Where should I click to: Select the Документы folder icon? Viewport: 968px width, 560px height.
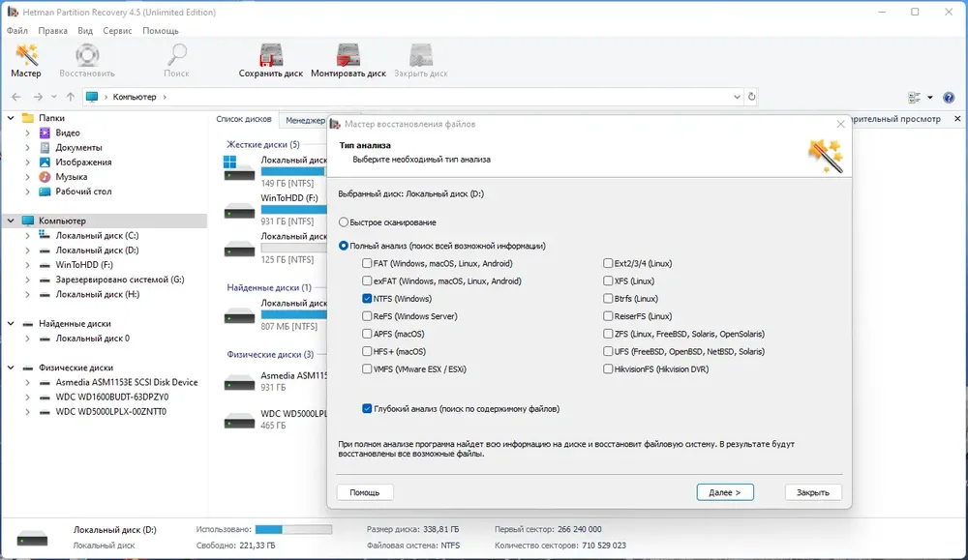click(x=45, y=147)
